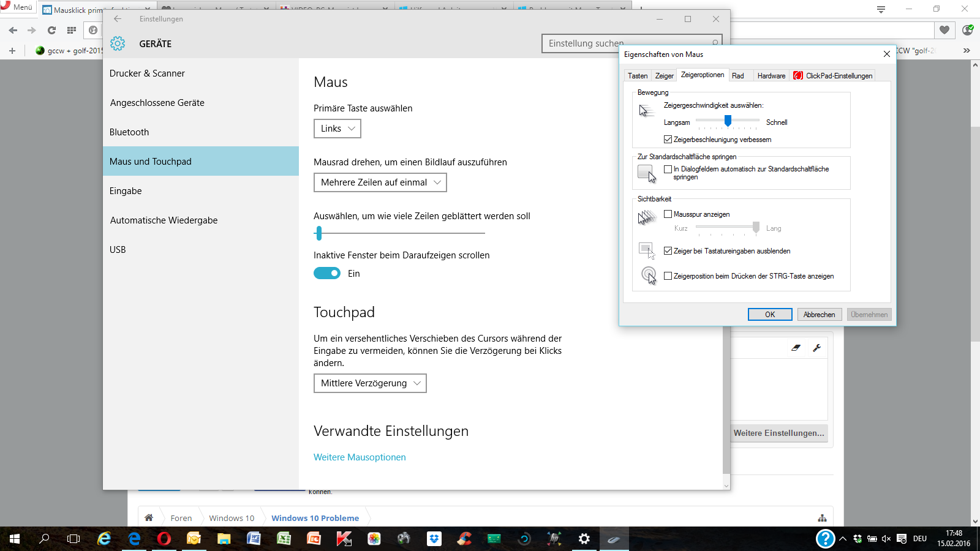Image resolution: width=980 pixels, height=551 pixels.
Task: Switch to Tasten tab
Action: point(638,76)
